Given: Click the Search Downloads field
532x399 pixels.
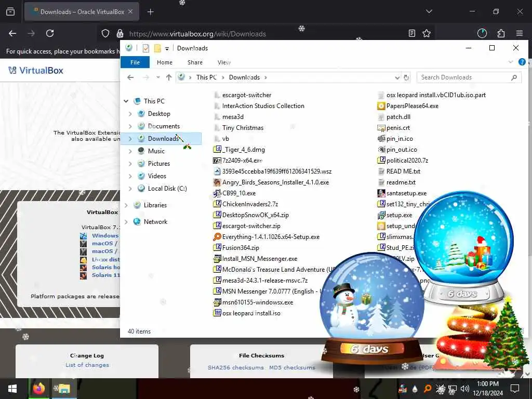Looking at the screenshot, I should pyautogui.click(x=469, y=77).
